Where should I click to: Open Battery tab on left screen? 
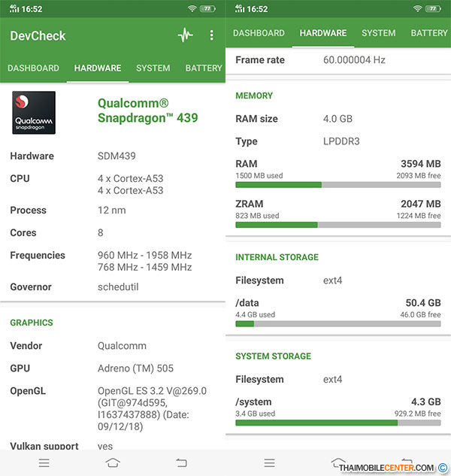(x=203, y=68)
